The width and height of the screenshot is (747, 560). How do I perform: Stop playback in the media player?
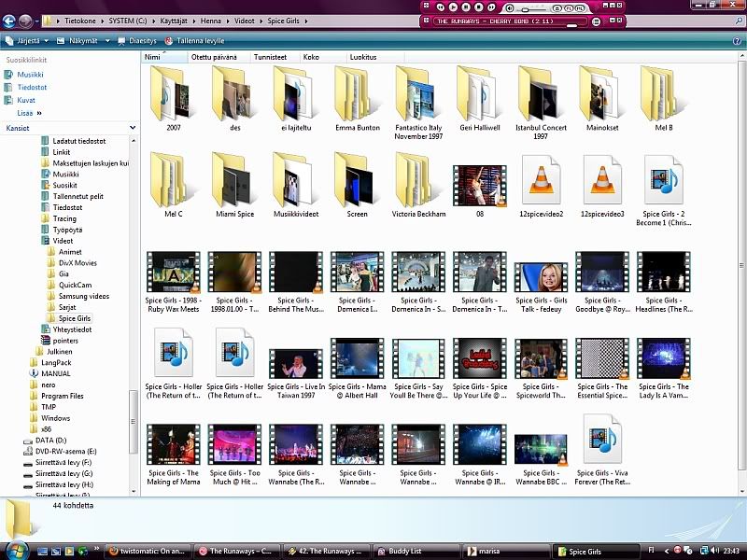(x=479, y=7)
